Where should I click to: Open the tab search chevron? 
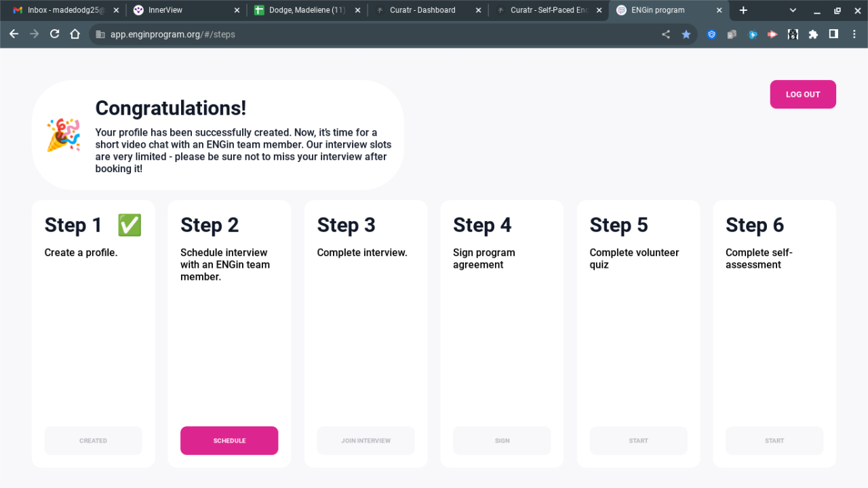tap(793, 10)
